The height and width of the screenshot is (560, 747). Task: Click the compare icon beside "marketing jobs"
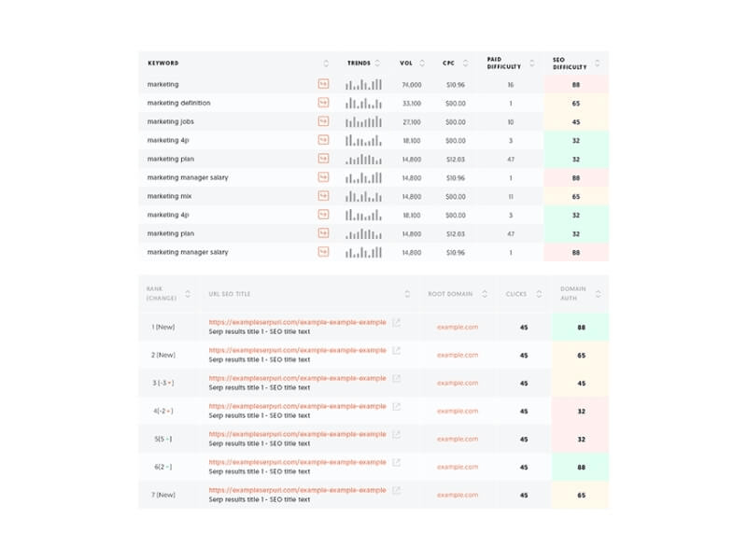pyautogui.click(x=322, y=121)
